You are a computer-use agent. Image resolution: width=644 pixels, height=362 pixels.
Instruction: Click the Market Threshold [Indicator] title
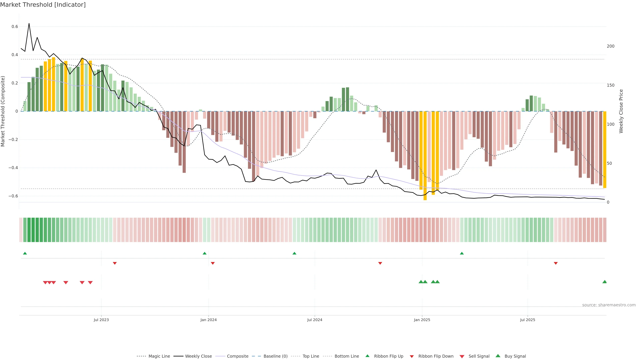pos(43,5)
